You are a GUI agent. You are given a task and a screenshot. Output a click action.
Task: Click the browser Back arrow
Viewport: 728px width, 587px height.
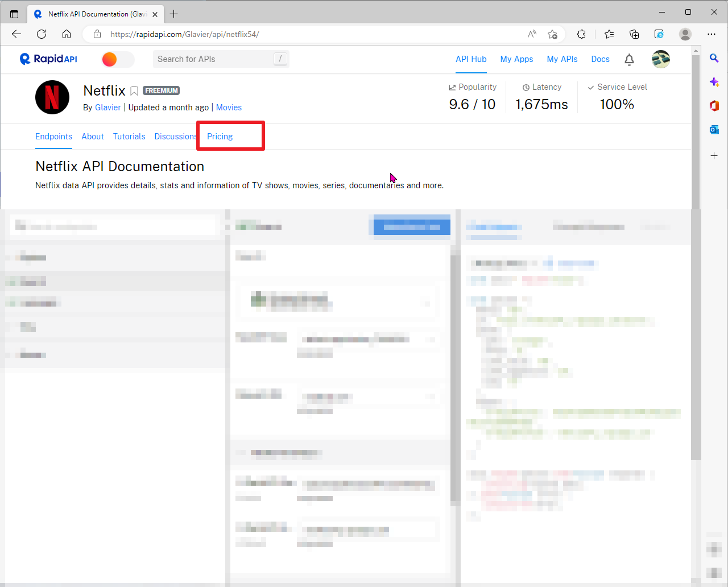pyautogui.click(x=16, y=34)
